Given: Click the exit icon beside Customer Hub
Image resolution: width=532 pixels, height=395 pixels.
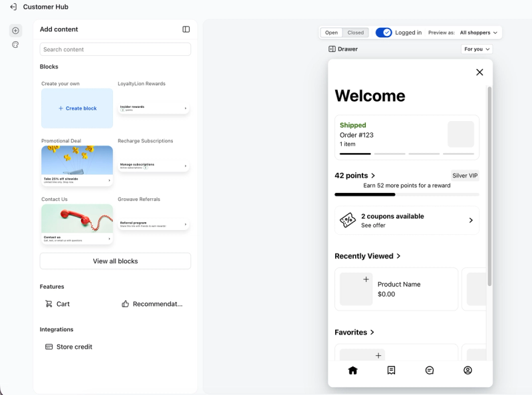Looking at the screenshot, I should coord(13,7).
